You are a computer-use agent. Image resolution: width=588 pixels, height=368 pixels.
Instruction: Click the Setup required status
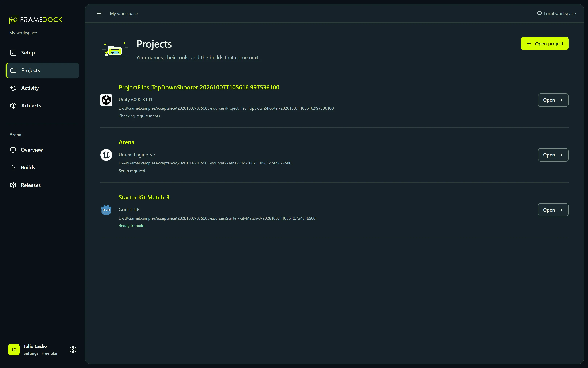pos(132,171)
